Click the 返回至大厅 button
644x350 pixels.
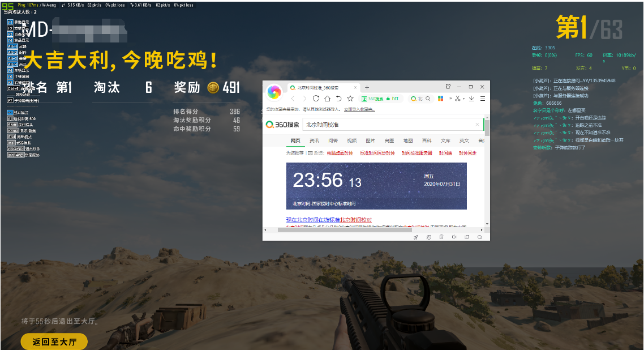54,342
